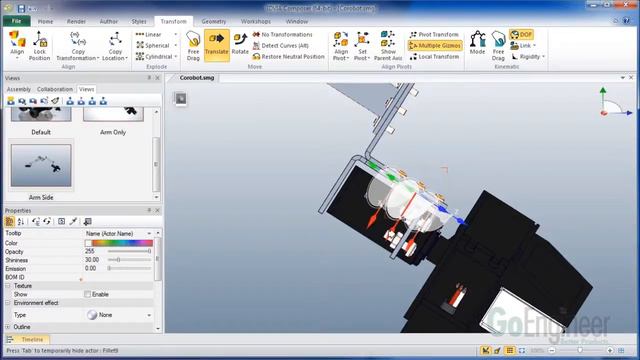Open the Timeline panel button

coord(27,339)
